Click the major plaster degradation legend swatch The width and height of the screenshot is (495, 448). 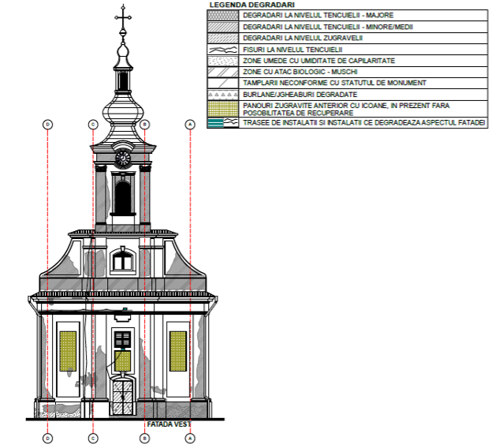point(223,15)
